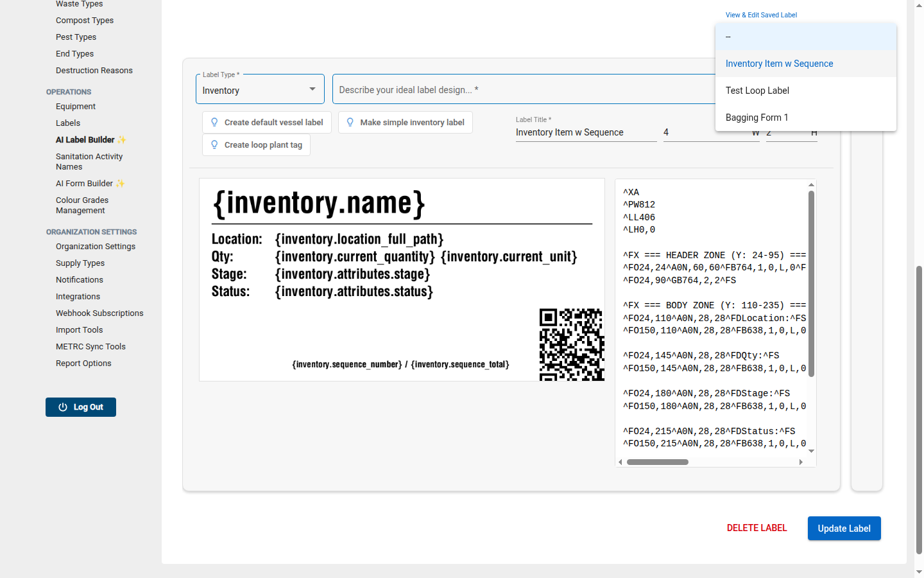Open Colour Grades Management page

tap(82, 206)
